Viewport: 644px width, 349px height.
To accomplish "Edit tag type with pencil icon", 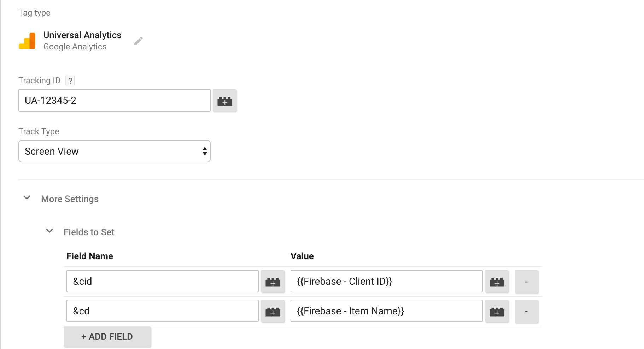I will (x=139, y=41).
